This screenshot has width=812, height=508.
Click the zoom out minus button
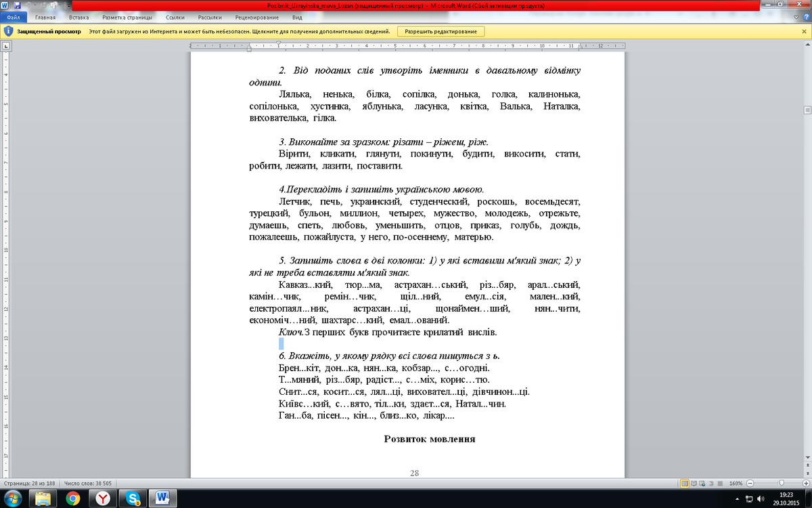[x=750, y=483]
